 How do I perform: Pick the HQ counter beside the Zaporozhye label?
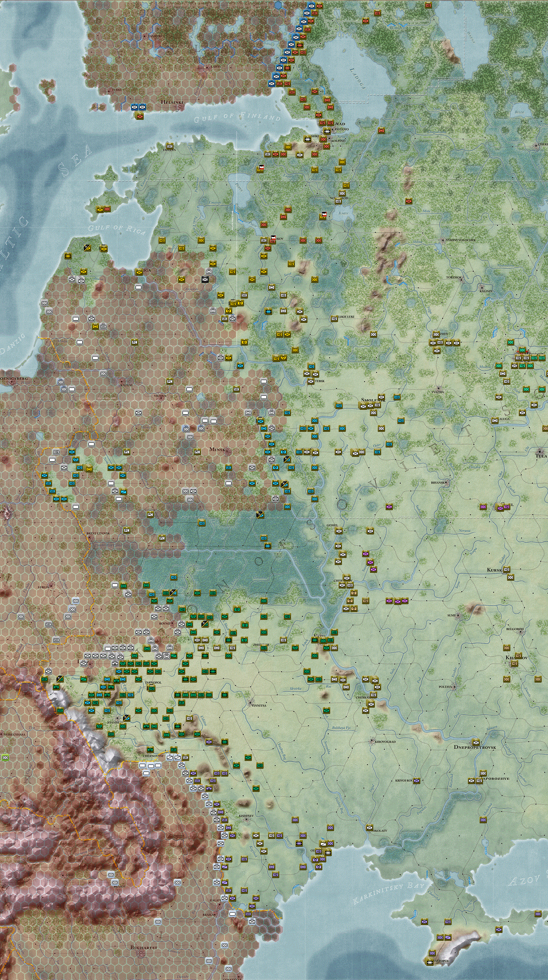479,781
